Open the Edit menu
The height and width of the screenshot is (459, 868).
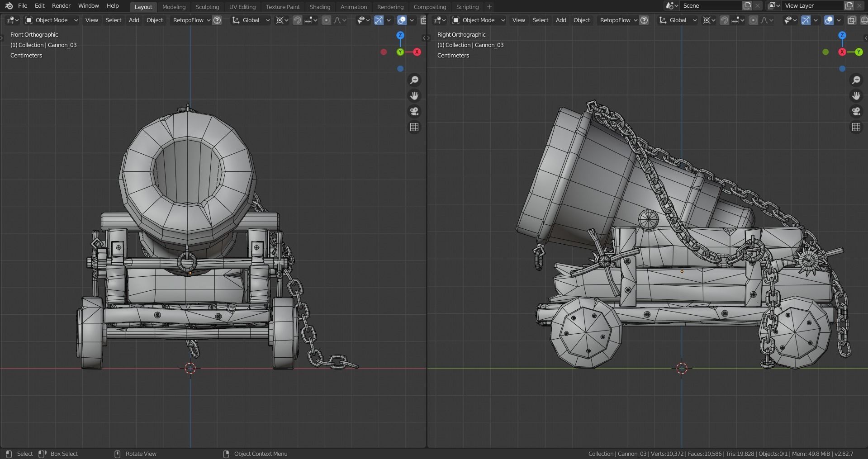click(40, 6)
